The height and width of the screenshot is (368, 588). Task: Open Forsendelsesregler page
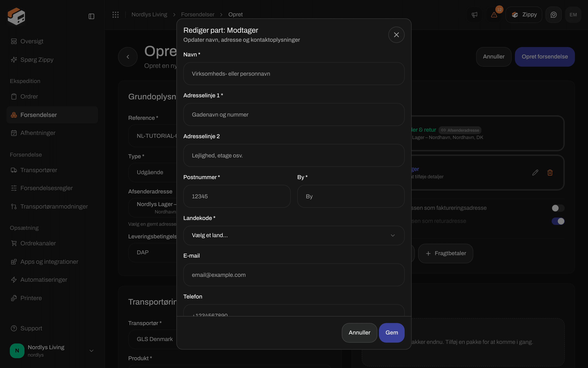coord(52,188)
